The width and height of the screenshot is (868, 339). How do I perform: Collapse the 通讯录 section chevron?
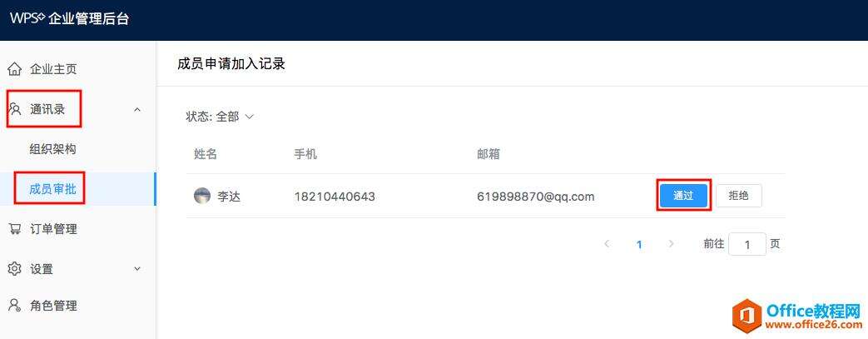[x=137, y=110]
